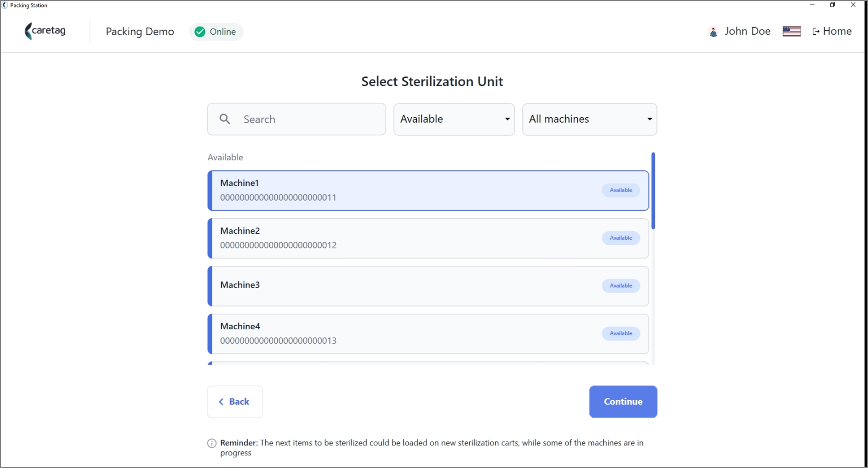Click the magnifier search icon
Viewport: 868px width, 468px height.
(x=225, y=119)
